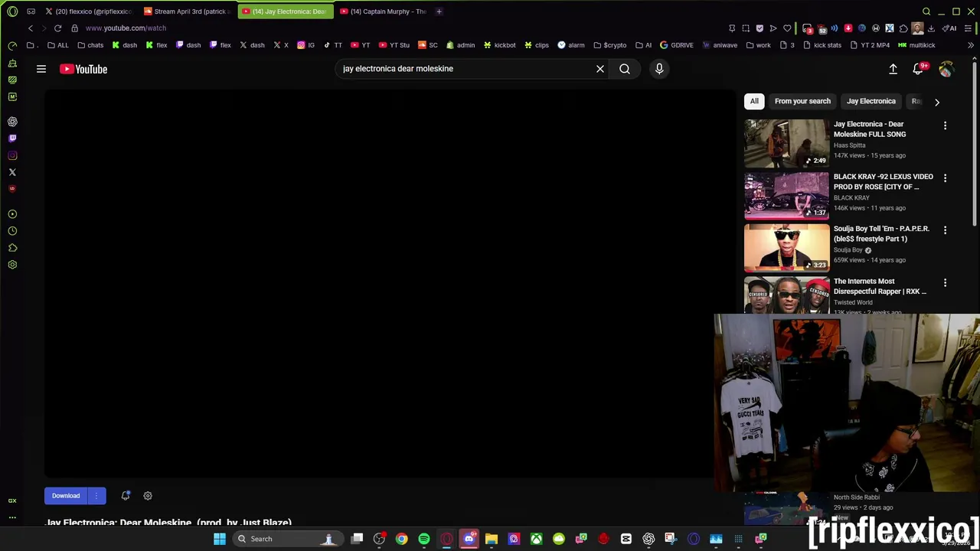Open the aniwave bookmark
This screenshot has width=980, height=551.
point(719,45)
